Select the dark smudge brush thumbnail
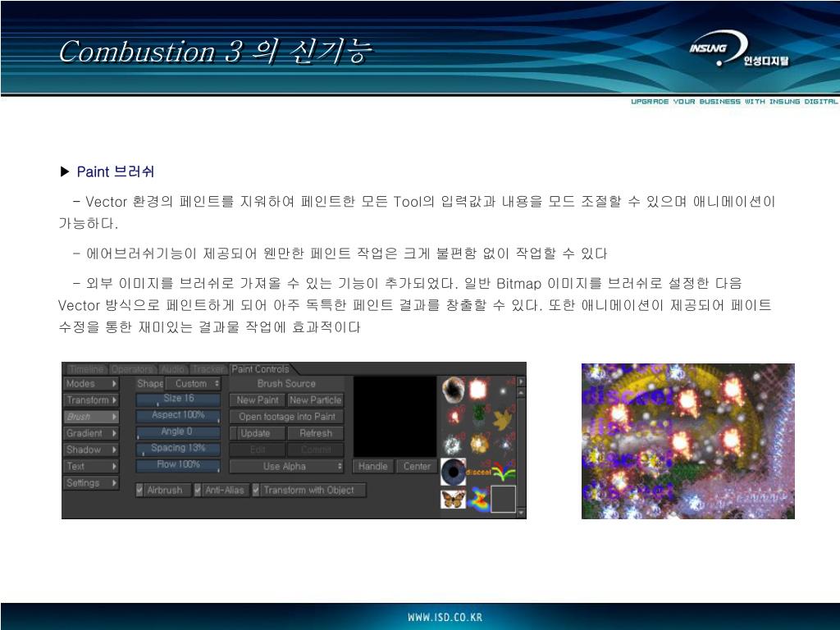The height and width of the screenshot is (630, 840). [x=453, y=390]
